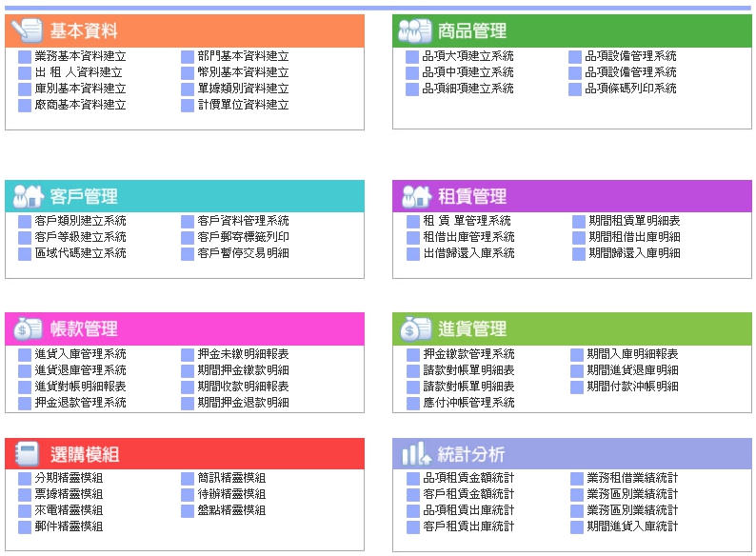Go to 客戶資料管理系統
This screenshot has height=556, width=756.
click(x=243, y=221)
